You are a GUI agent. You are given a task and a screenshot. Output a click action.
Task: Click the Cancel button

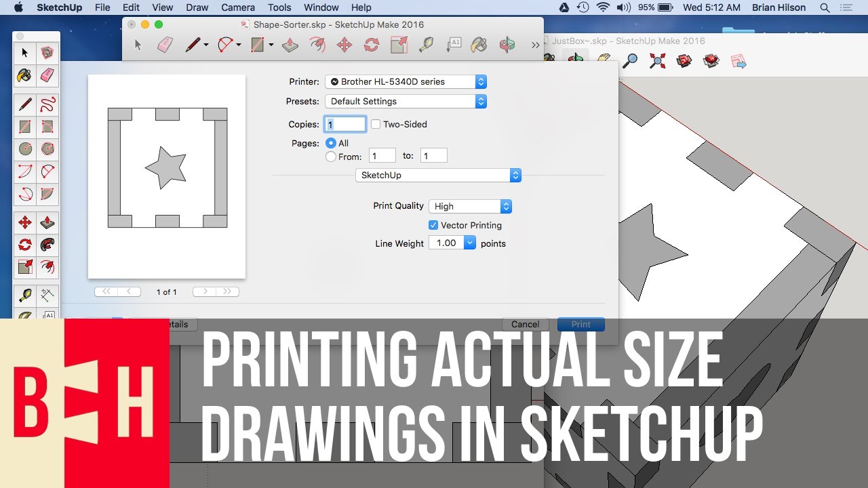[526, 324]
